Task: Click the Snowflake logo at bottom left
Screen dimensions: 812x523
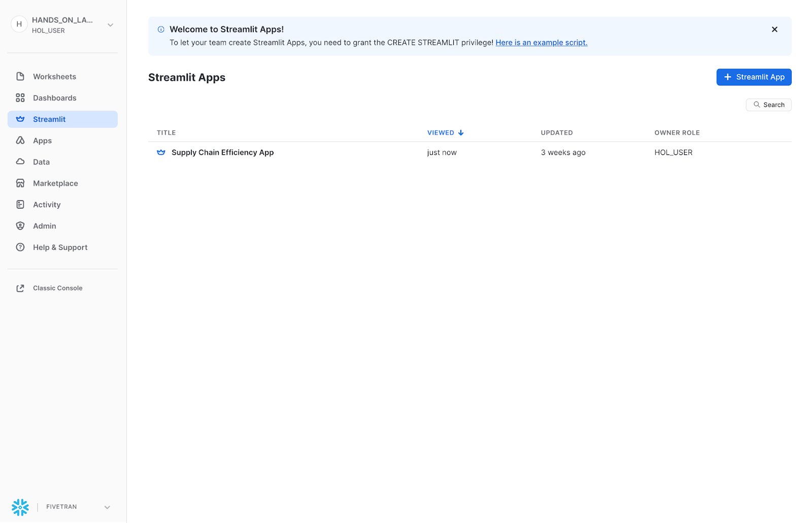Action: (x=20, y=507)
